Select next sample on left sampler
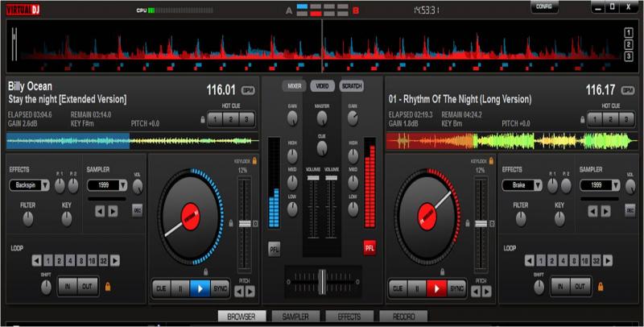This screenshot has width=644, height=327. (113, 211)
